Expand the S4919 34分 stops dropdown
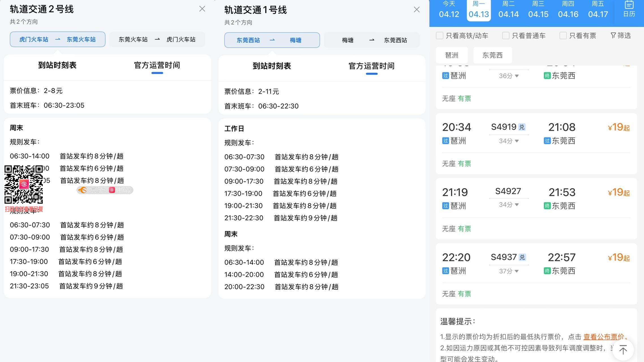 click(x=509, y=141)
